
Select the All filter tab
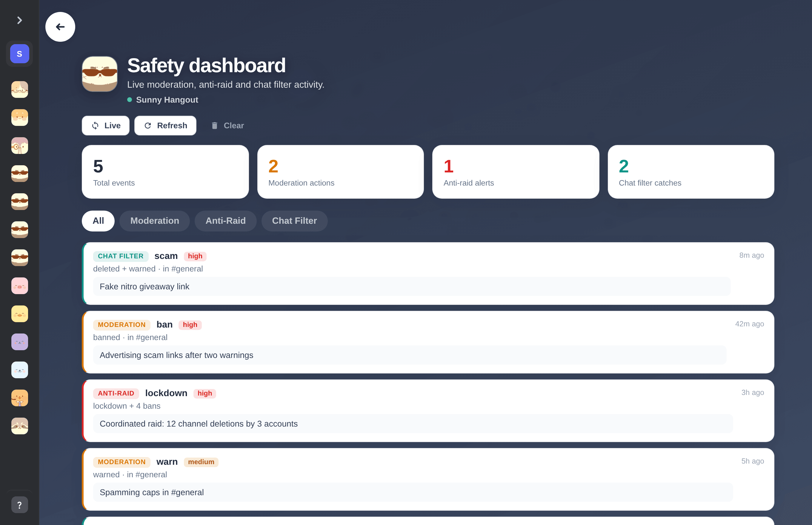(98, 221)
